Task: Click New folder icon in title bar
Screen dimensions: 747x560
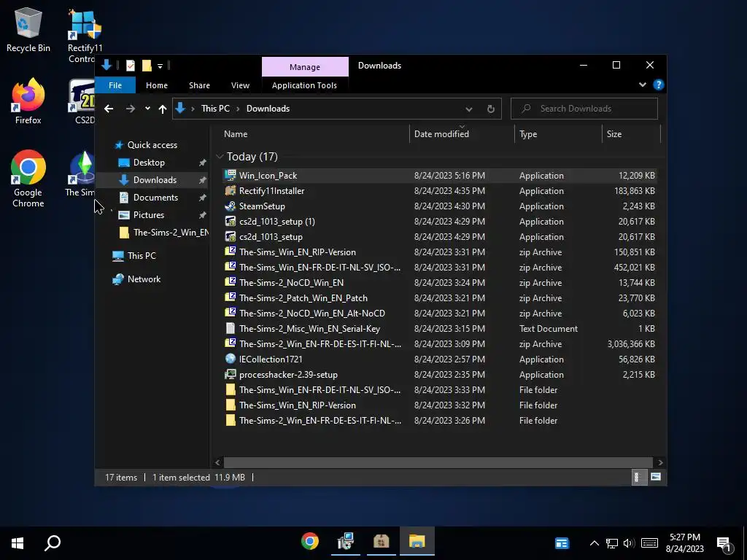Action: click(147, 65)
